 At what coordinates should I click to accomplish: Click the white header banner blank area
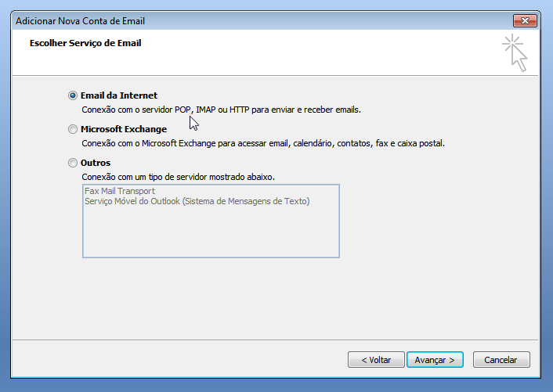coord(313,55)
